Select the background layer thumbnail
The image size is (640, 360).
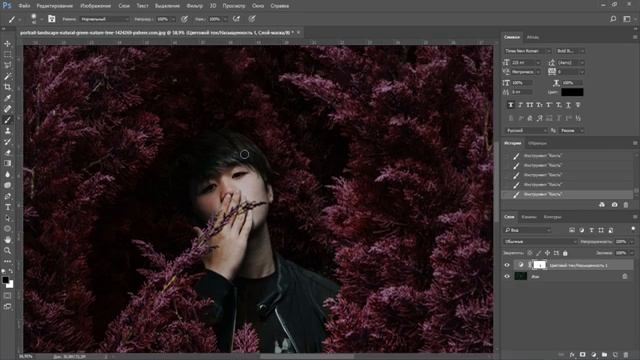coord(520,276)
